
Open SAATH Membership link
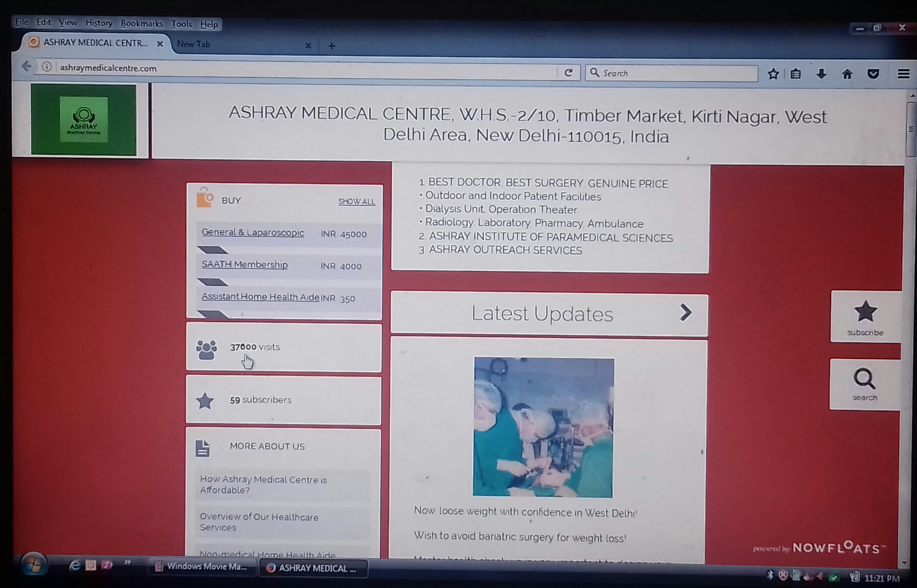tap(244, 265)
